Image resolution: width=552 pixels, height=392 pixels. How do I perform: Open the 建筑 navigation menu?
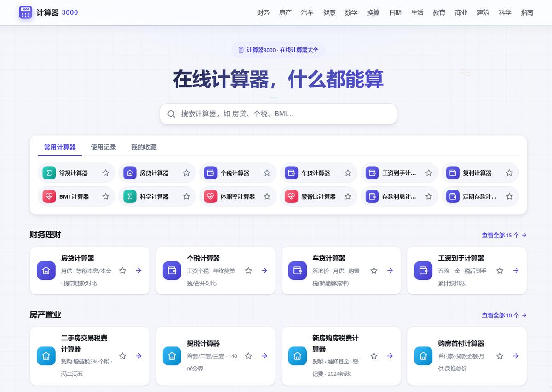point(483,12)
